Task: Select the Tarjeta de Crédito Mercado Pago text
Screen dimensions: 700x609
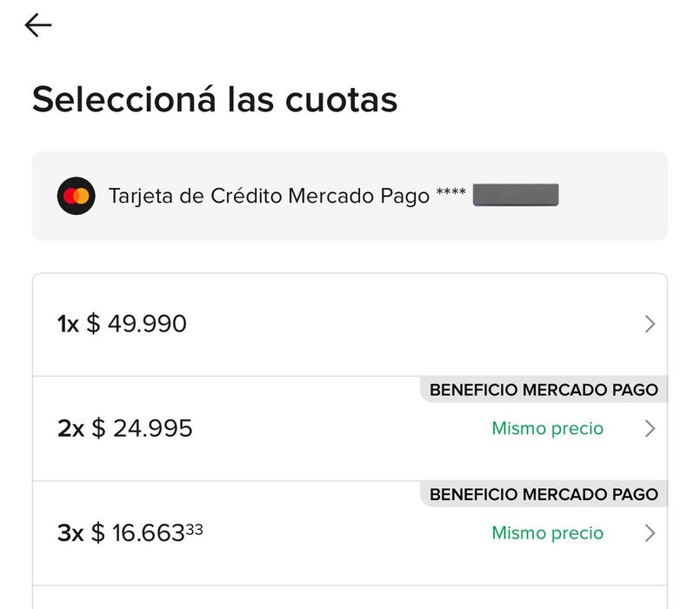Action: click(x=269, y=196)
